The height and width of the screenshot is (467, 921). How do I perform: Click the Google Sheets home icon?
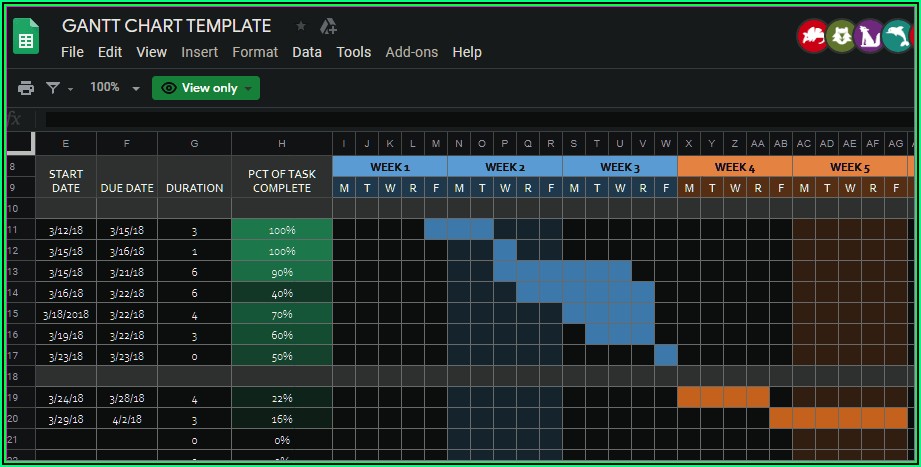26,38
